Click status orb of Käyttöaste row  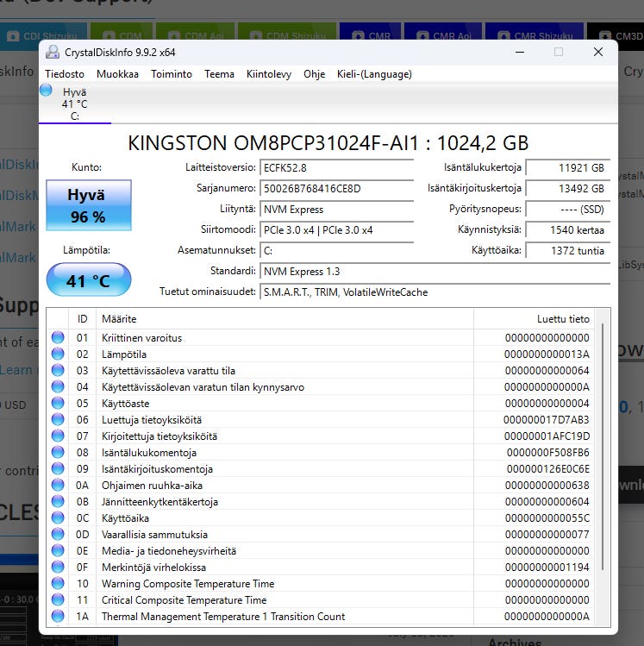click(x=58, y=403)
